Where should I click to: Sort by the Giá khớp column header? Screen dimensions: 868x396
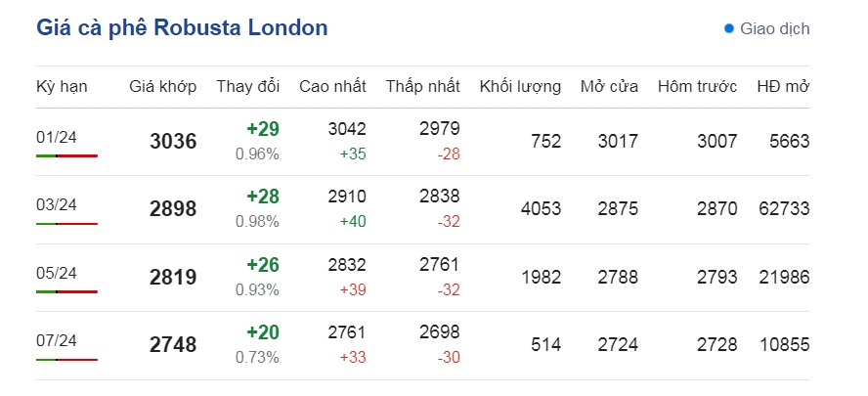coord(162,87)
